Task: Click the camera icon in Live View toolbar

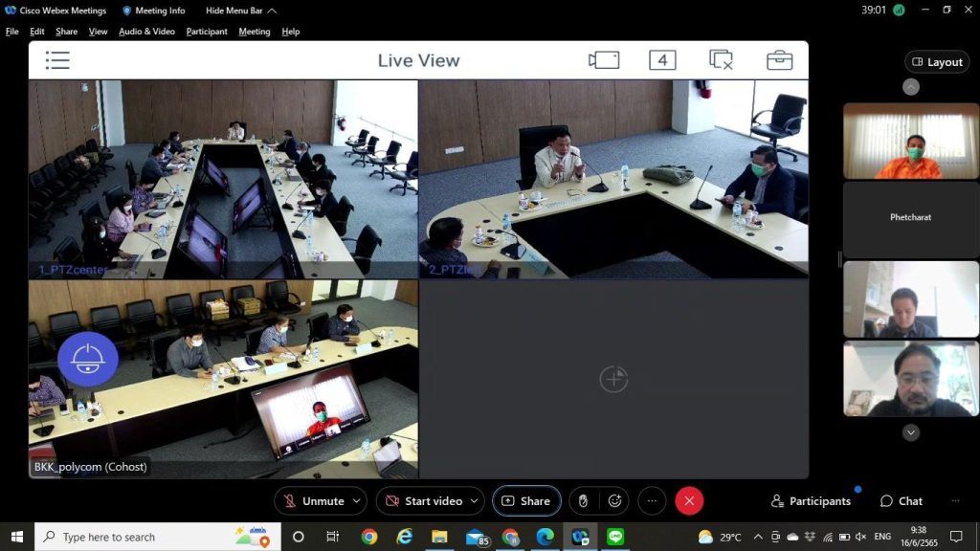Action: click(x=604, y=60)
